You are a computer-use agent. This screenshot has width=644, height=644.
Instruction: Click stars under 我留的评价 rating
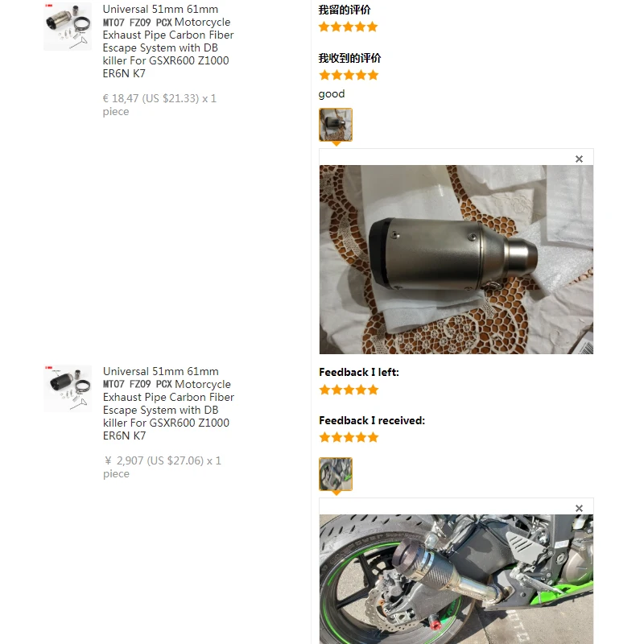click(x=348, y=27)
